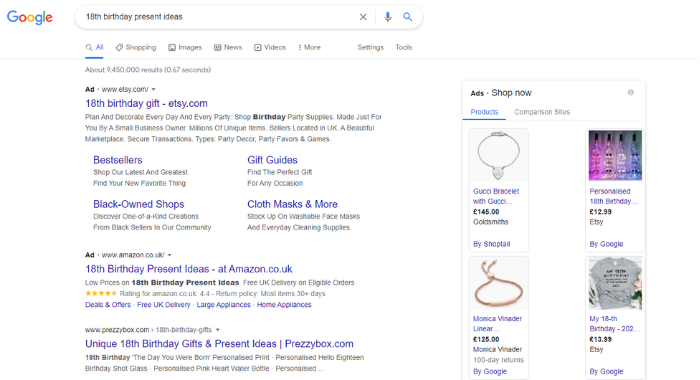Select the News tab

pos(228,47)
